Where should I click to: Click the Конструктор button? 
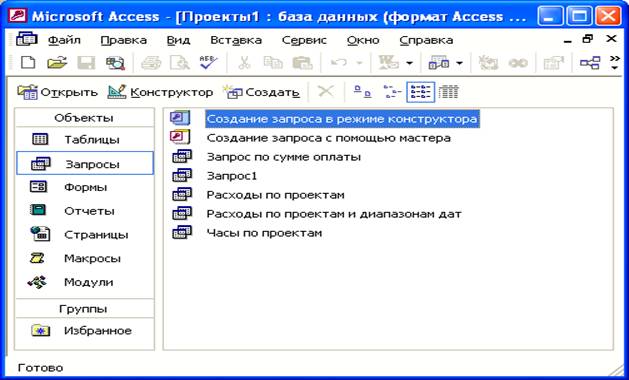point(160,92)
